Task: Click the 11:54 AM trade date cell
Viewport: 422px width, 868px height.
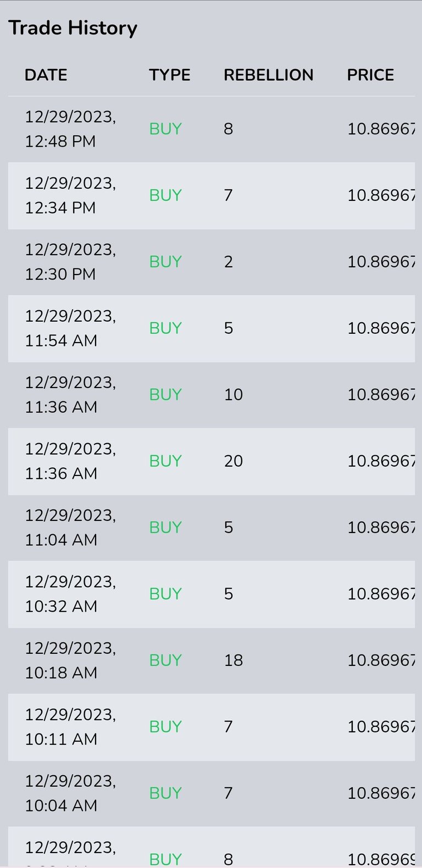Action: click(70, 328)
